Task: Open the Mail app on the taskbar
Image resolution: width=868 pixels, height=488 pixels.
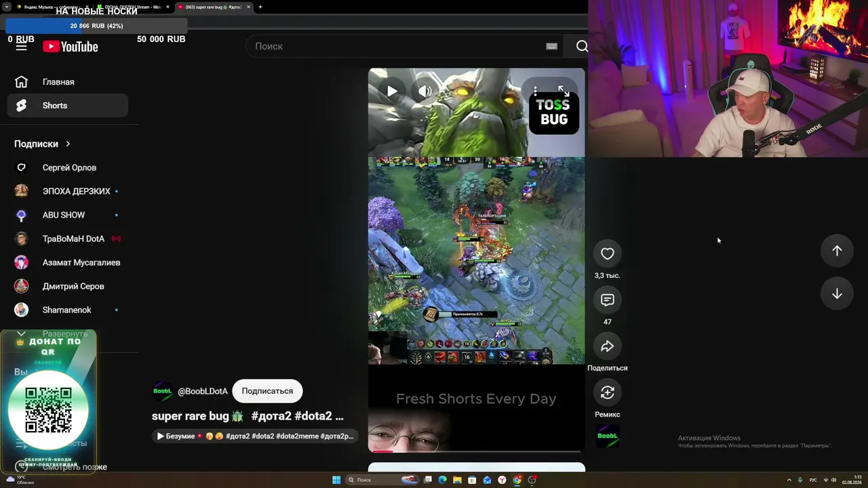Action: tap(487, 480)
